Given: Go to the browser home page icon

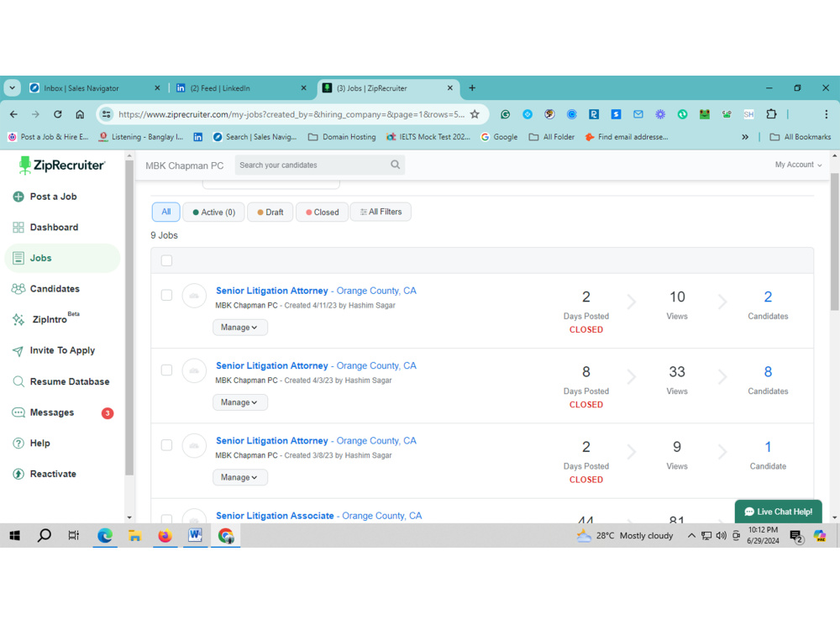Looking at the screenshot, I should click(x=80, y=114).
